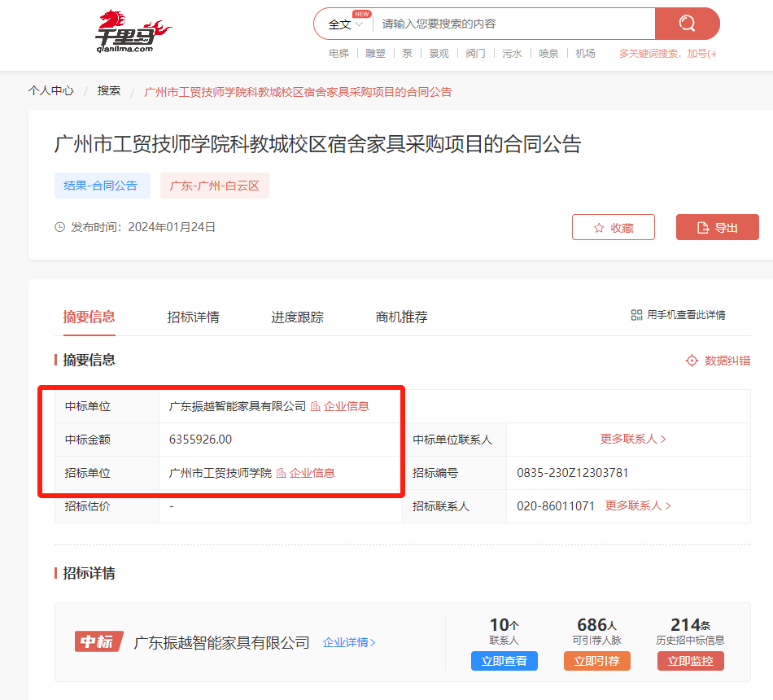This screenshot has height=700, width=773.
Task: Click the phone number 020-86011071
Action: point(556,506)
